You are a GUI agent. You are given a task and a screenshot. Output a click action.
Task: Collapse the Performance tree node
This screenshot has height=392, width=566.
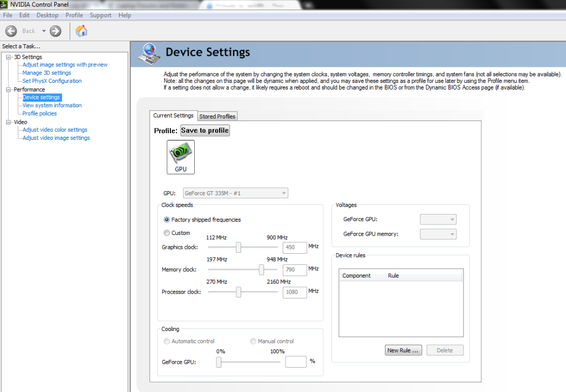[x=8, y=90]
